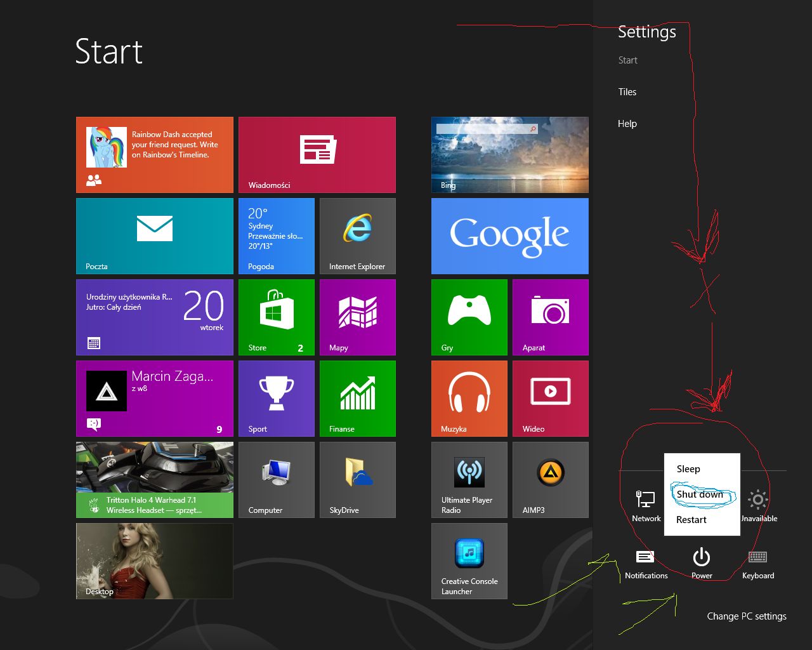The width and height of the screenshot is (812, 650).
Task: Open the Aparat camera tile
Action: coord(551,317)
